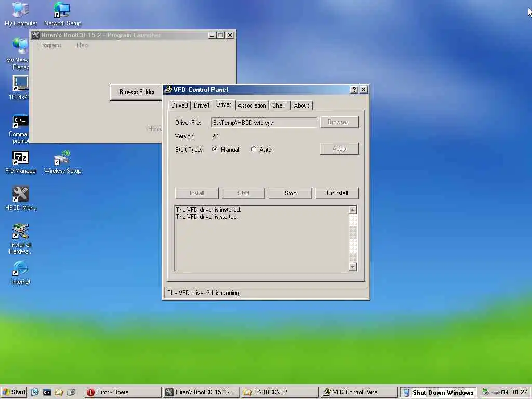Open the Internet desktop shortcut
Viewport: 532px width, 399px height.
click(21, 272)
